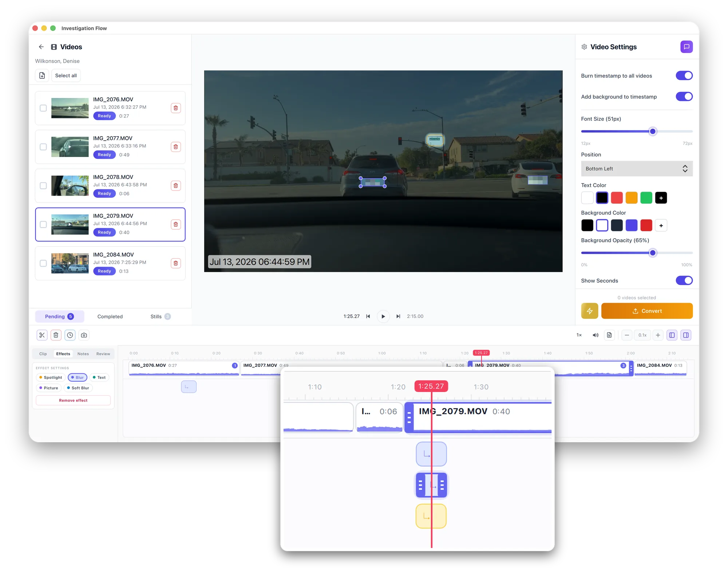Switch to the Pending tab
Screen dimensions: 728x573
pos(60,317)
